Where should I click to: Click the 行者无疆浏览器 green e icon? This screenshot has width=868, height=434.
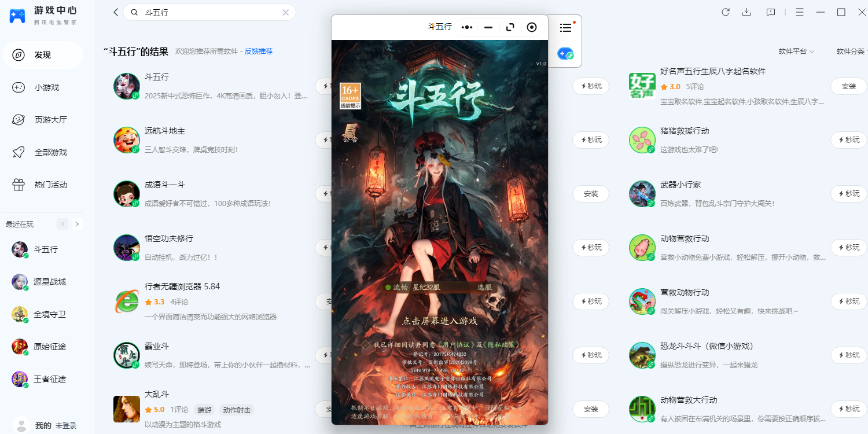click(127, 301)
